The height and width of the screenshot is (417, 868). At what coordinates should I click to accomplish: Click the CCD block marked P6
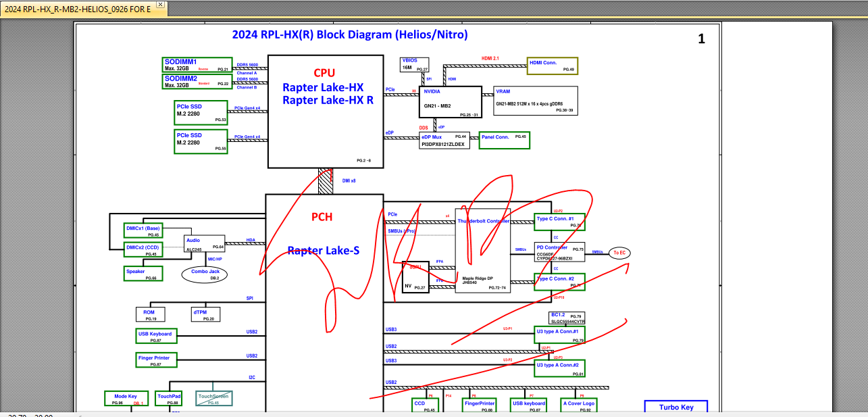coord(425,406)
